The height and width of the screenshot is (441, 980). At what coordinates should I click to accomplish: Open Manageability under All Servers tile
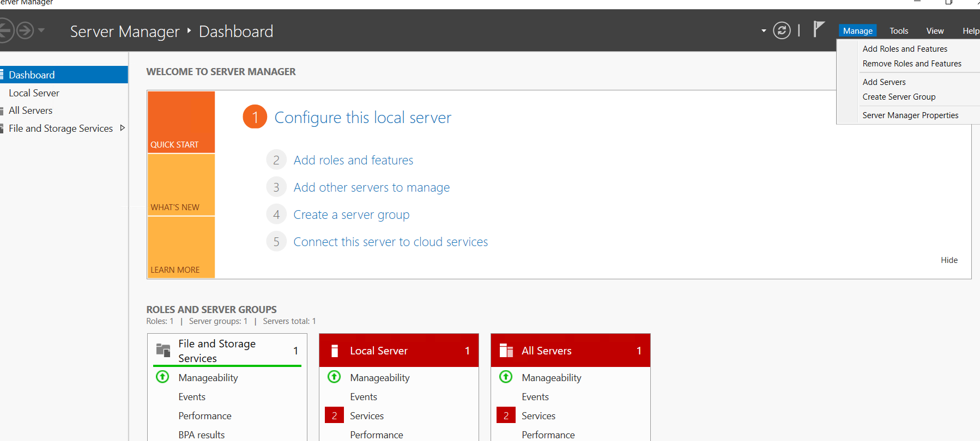coord(552,378)
